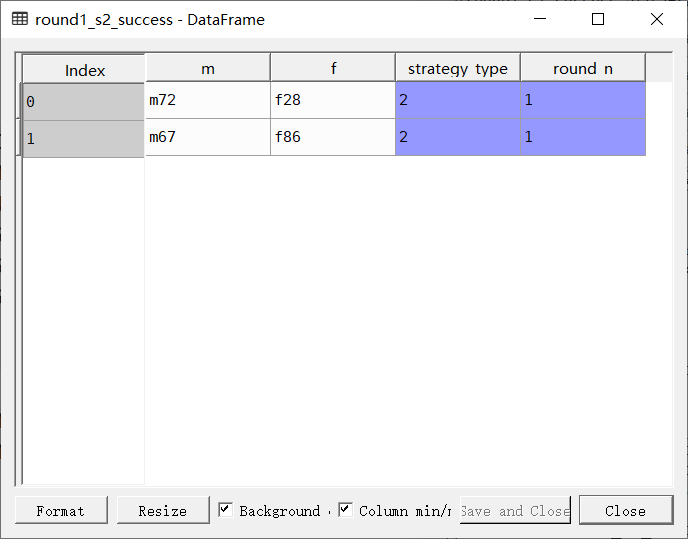Screen dimensions: 688x539
Task: Click the m column header
Action: pos(208,68)
